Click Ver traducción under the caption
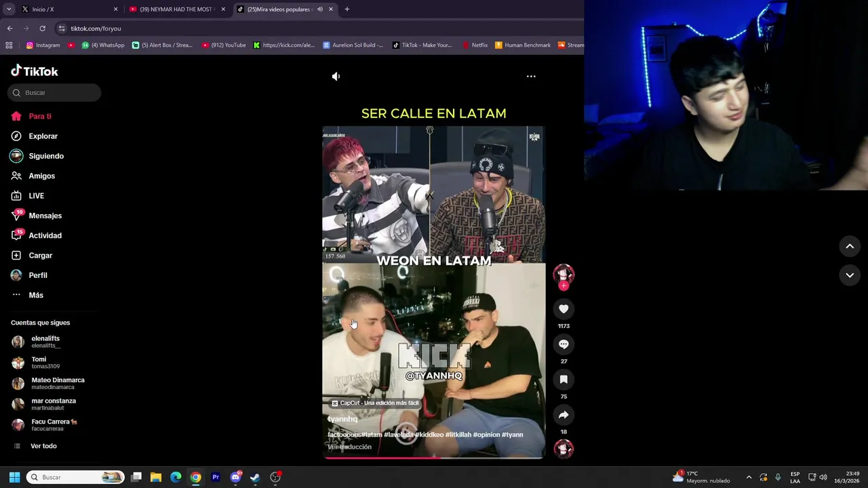The width and height of the screenshot is (868, 488). tap(350, 447)
